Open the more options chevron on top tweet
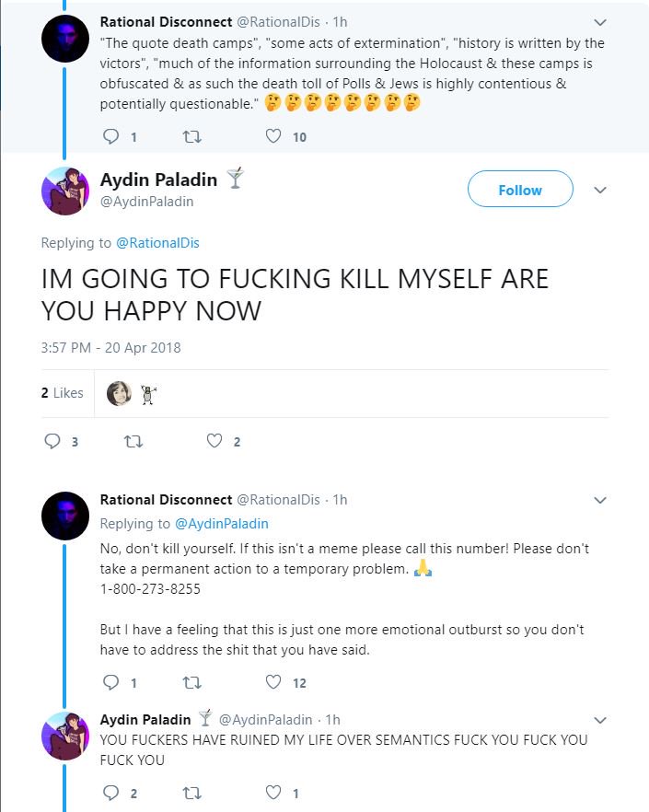Screen dimensions: 649x812 600,22
